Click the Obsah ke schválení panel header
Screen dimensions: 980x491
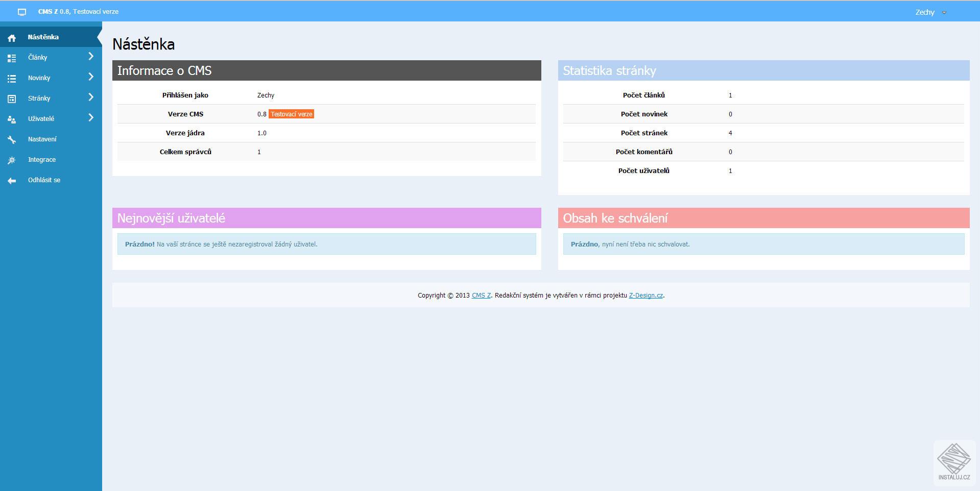(x=764, y=218)
